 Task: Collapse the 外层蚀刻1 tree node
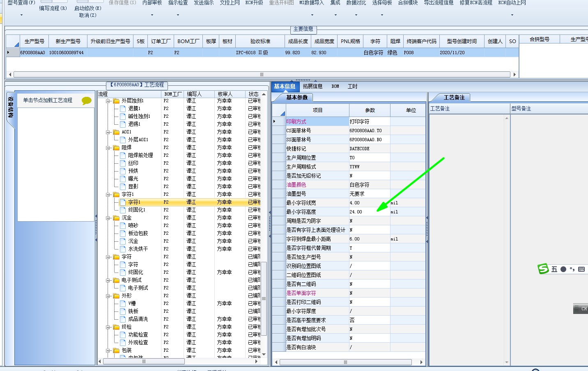108,101
